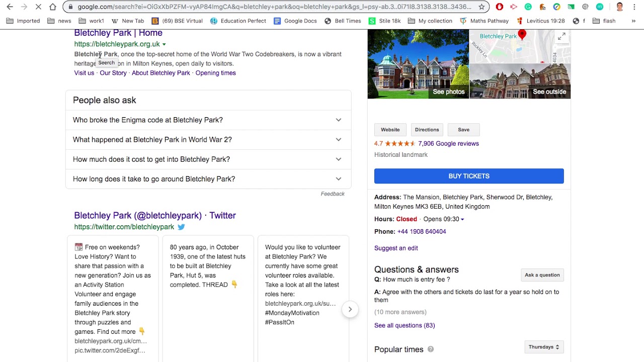Open the Bell Times bookmark
This screenshot has height=362, width=644.
[x=343, y=21]
